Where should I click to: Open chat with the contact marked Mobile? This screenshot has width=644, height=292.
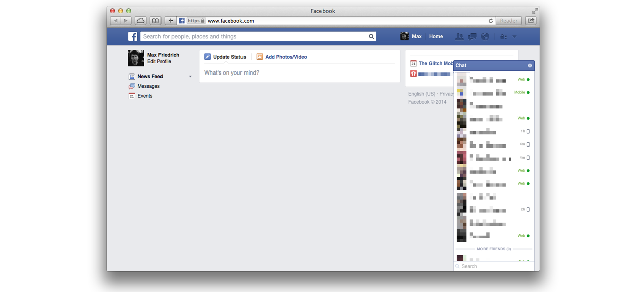tap(494, 93)
